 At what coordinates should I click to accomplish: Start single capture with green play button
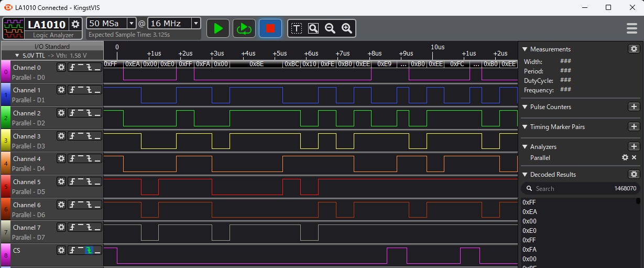coord(218,28)
